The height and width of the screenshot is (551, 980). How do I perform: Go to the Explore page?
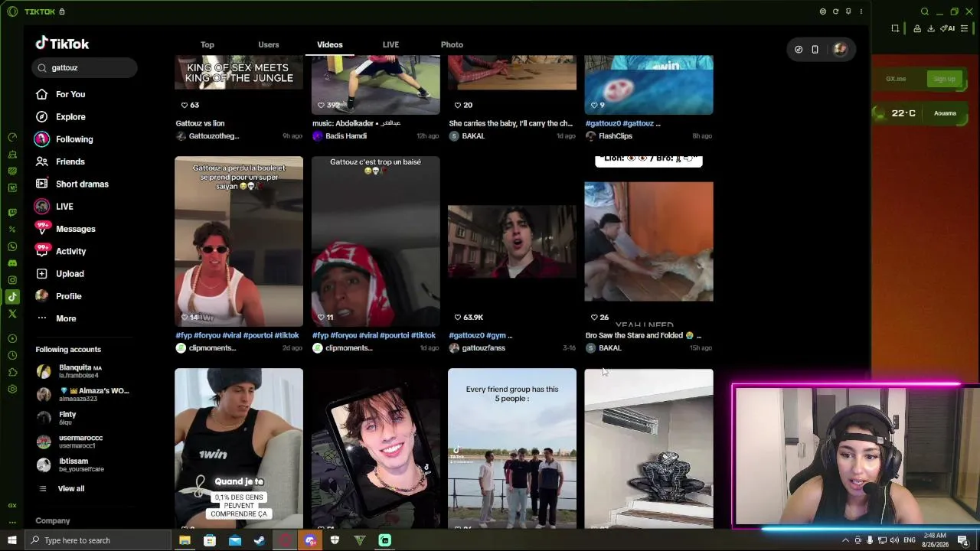click(x=60, y=117)
